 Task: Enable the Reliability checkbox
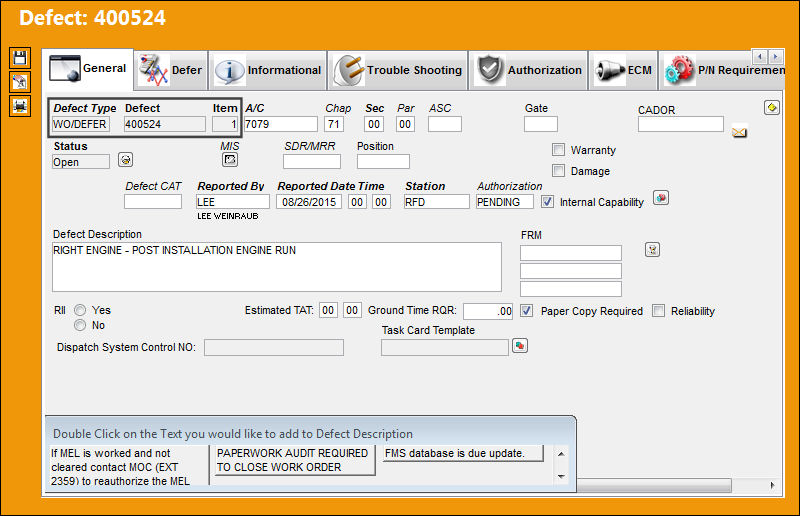tap(659, 310)
